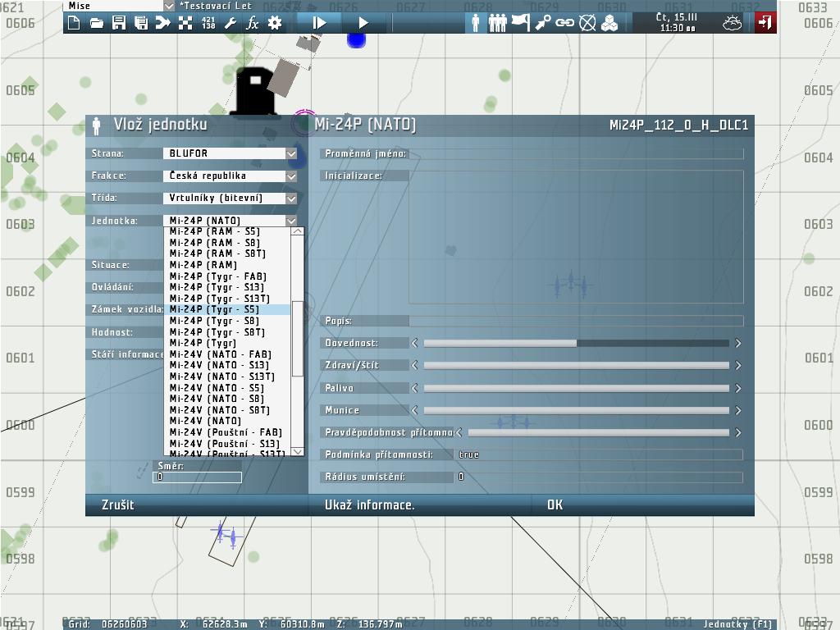This screenshot has height=630, width=840.
Task: Save mission using the single floppy disk icon
Action: click(x=119, y=24)
